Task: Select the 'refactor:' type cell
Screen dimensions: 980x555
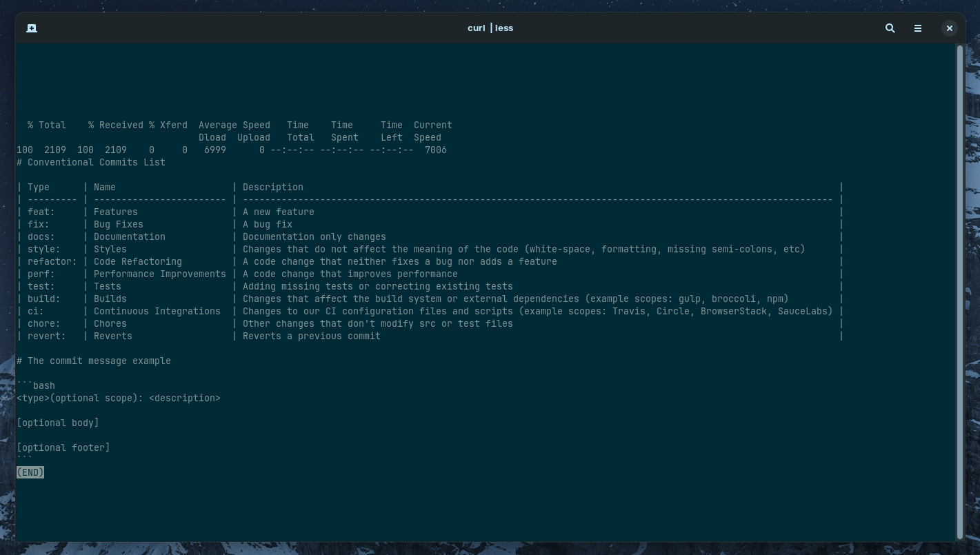Action: pos(52,262)
